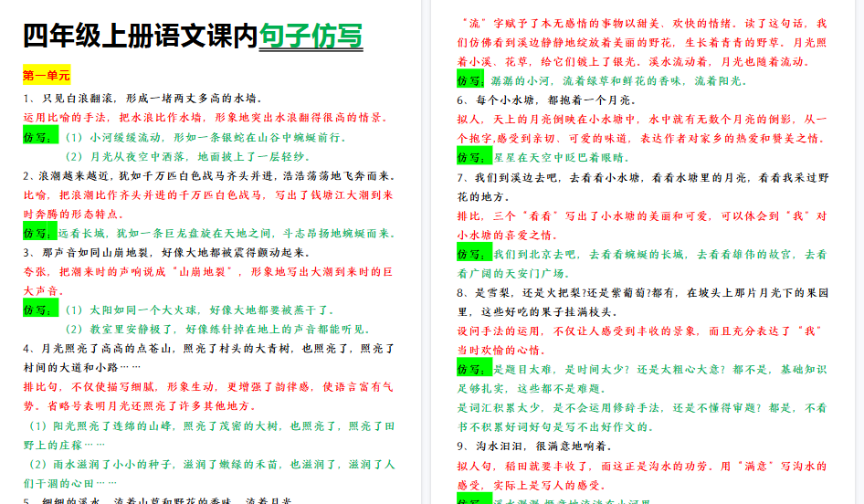Click the red line "时奔腾的形态特点"
The image size is (864, 504).
click(74, 215)
